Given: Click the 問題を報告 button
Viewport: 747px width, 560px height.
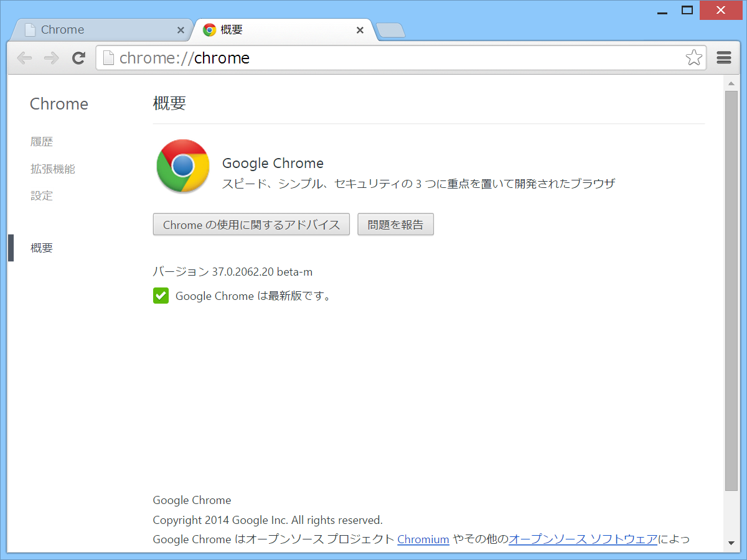Looking at the screenshot, I should [x=395, y=224].
